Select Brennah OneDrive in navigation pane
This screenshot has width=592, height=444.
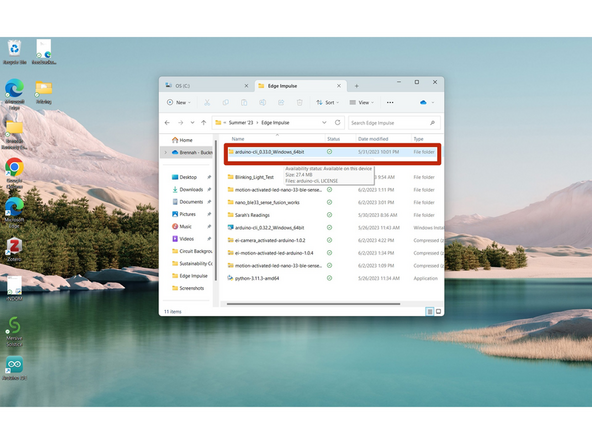click(192, 153)
